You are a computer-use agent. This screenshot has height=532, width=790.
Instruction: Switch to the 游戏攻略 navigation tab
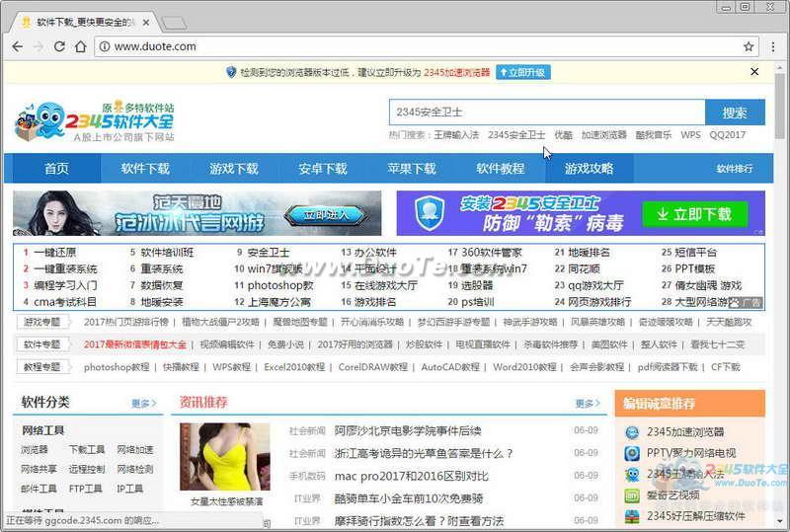589,169
